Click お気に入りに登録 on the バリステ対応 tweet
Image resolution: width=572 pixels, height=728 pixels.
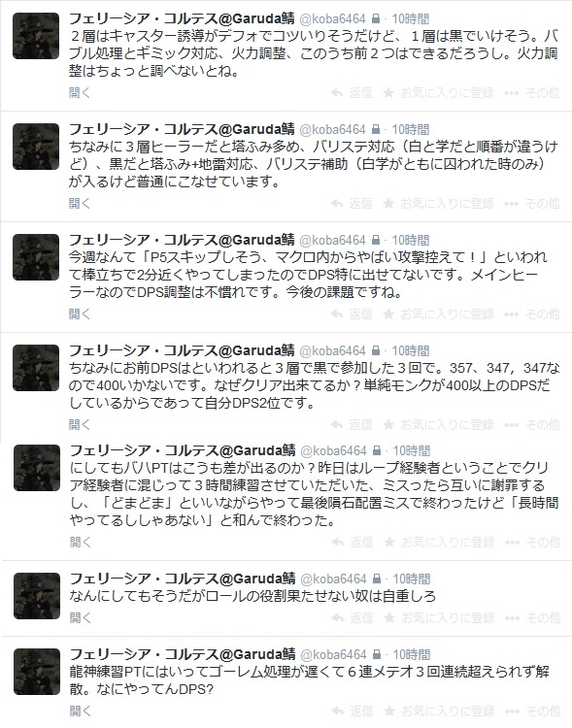coord(447,204)
